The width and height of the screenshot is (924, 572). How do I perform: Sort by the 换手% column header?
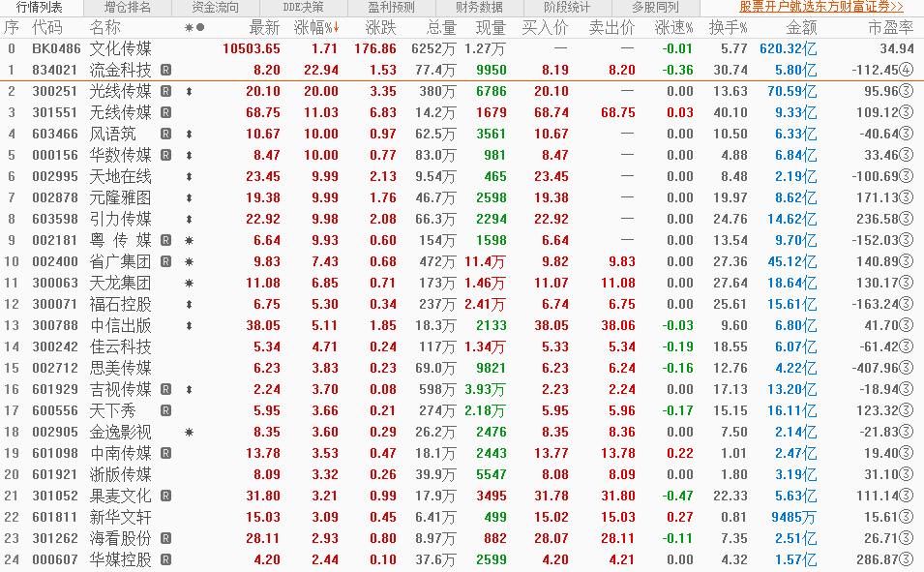(x=728, y=28)
